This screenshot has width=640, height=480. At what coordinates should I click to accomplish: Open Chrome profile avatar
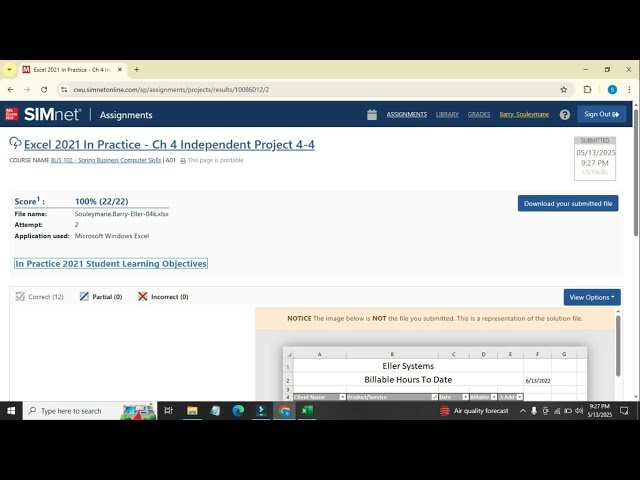pyautogui.click(x=612, y=89)
